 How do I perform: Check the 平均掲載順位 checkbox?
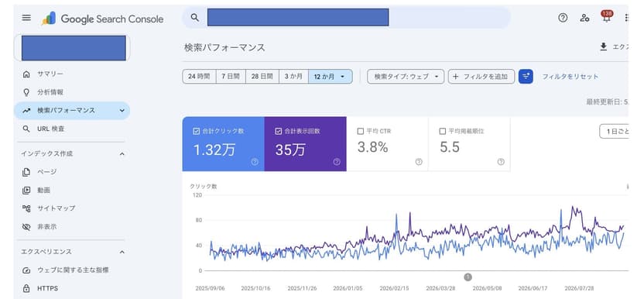coord(442,131)
